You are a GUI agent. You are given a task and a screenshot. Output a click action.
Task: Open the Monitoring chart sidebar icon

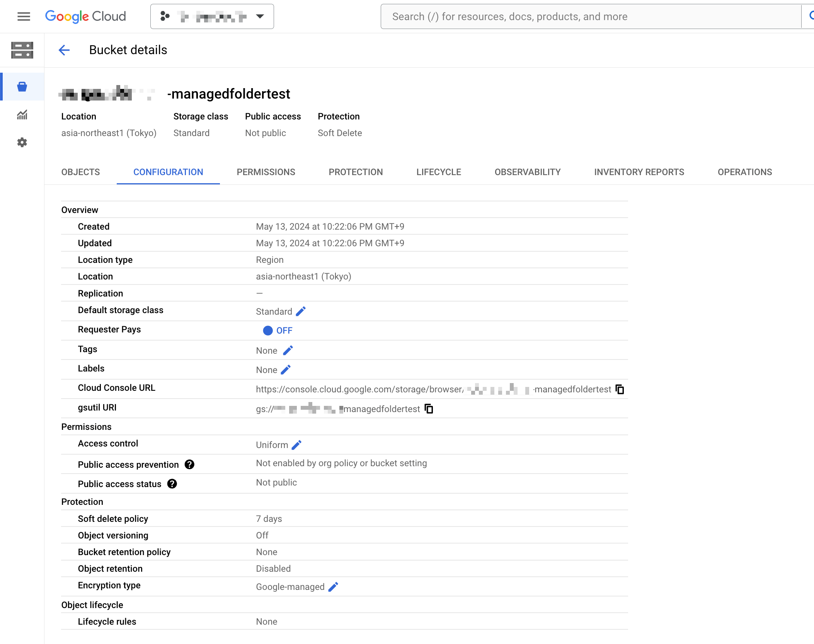(x=22, y=115)
